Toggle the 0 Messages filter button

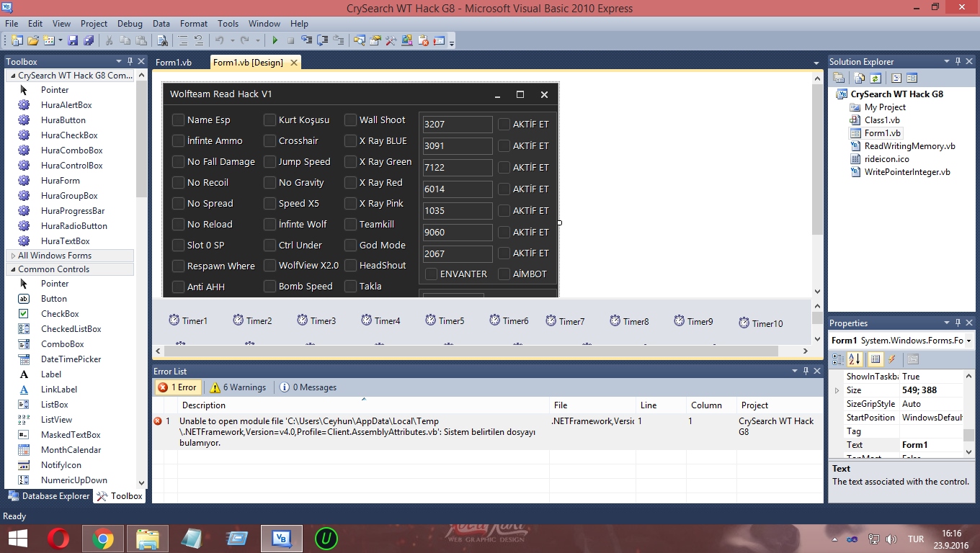[x=308, y=387]
